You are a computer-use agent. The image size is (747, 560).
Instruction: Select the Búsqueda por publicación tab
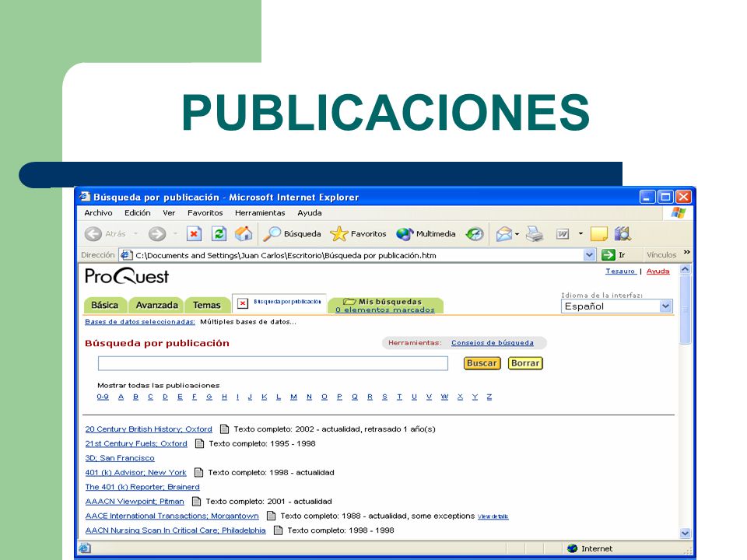[x=279, y=303]
